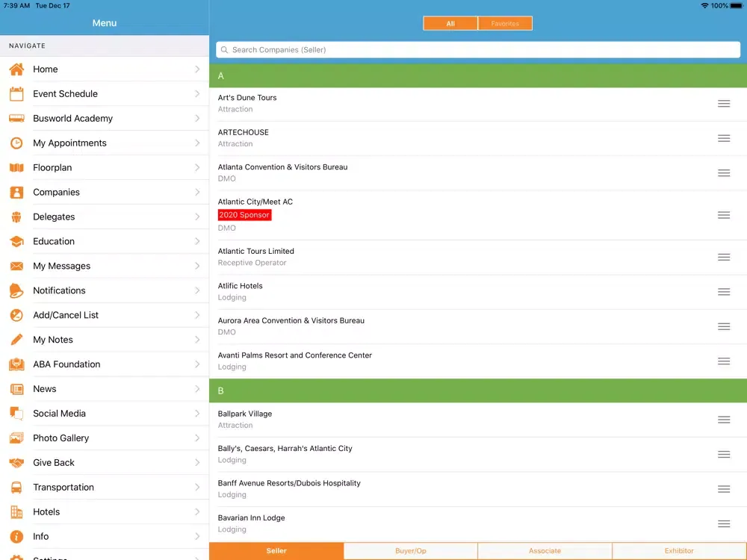Open the Delegates menu item
This screenshot has width=747, height=560.
coord(105,217)
